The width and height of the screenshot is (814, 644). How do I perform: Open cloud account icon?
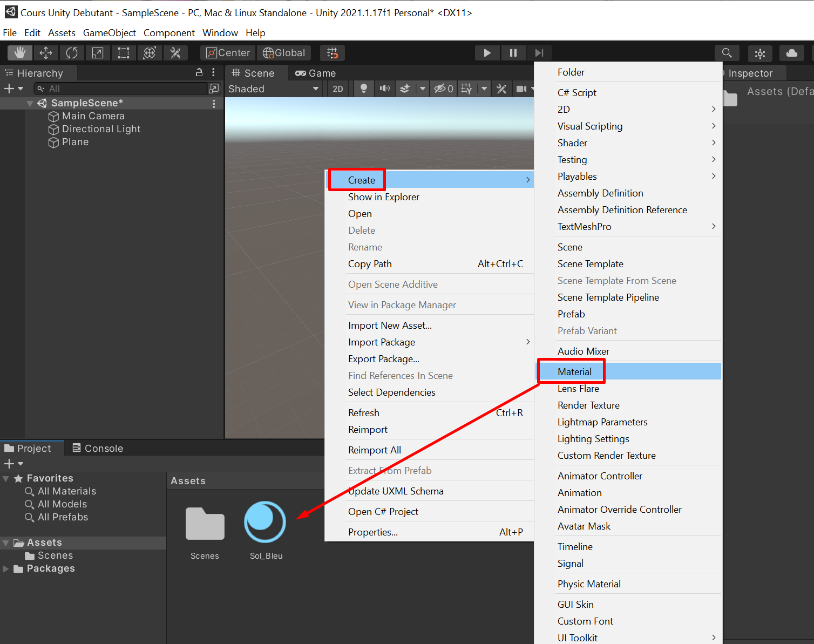click(792, 53)
